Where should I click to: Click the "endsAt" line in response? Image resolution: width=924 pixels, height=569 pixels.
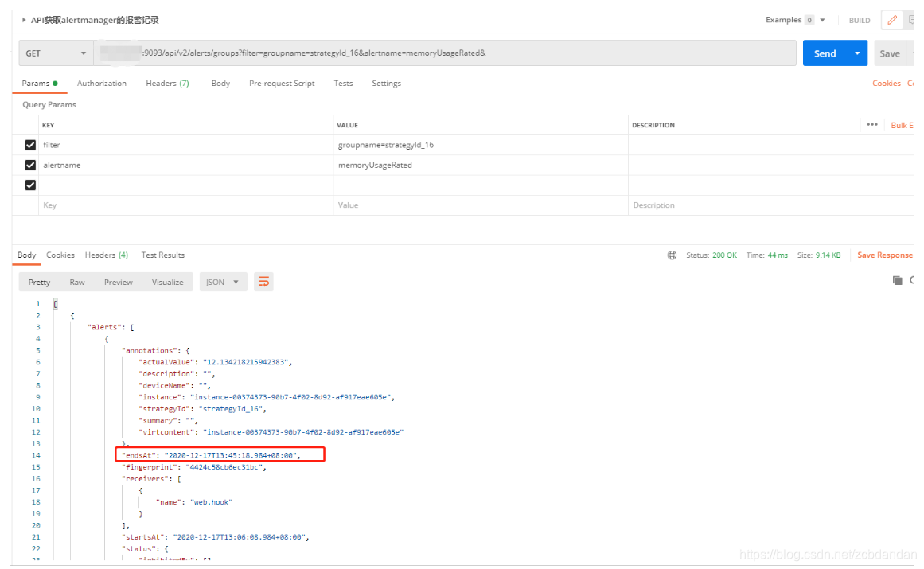pos(211,455)
